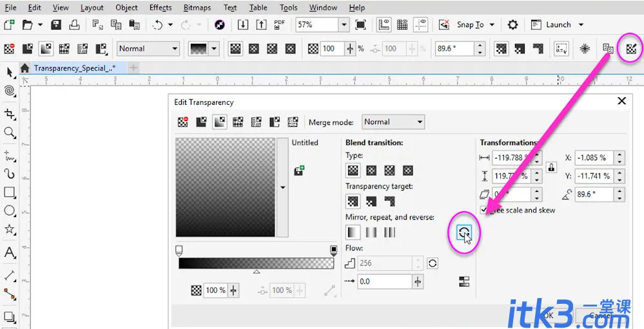Click the Export icon
The width and height of the screenshot is (644, 329).
[261, 24]
